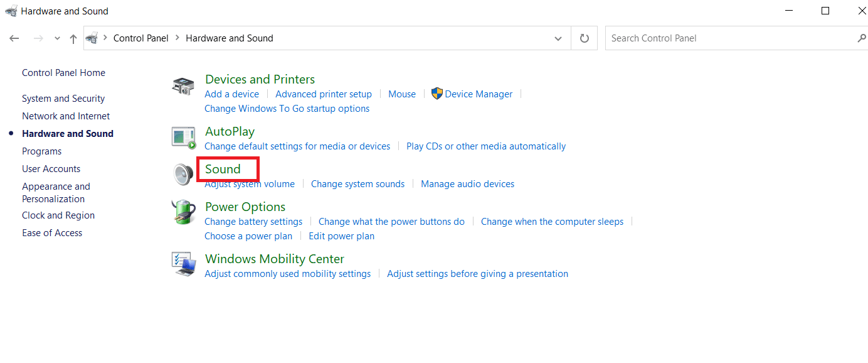The image size is (868, 363).
Task: Open Mouse settings link
Action: (x=402, y=94)
